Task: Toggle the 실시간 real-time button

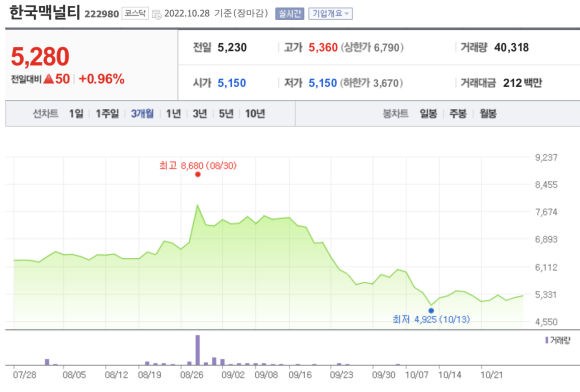Action: point(290,14)
